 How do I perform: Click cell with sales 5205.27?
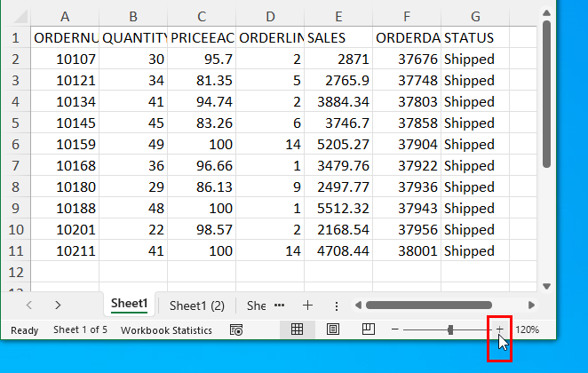pyautogui.click(x=338, y=145)
